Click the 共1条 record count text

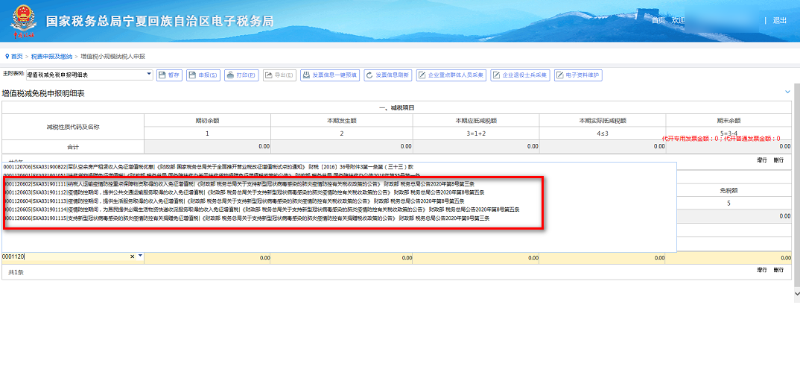(x=16, y=272)
